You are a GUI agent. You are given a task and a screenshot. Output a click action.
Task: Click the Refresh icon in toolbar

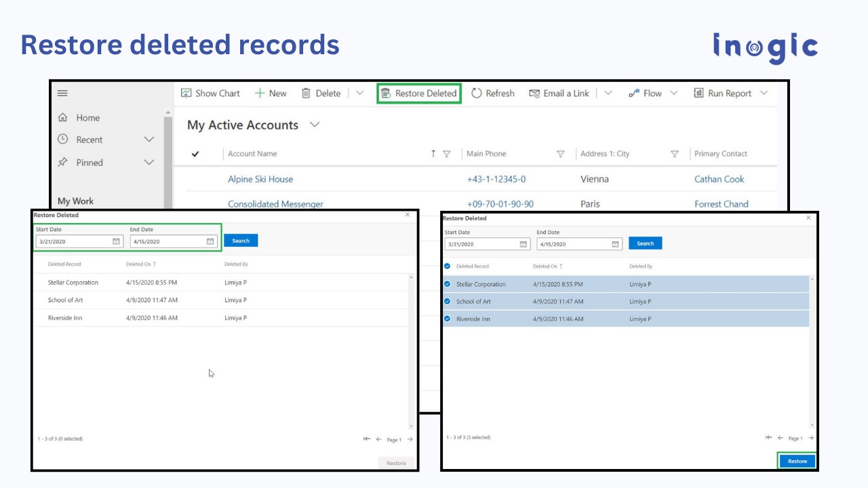tap(476, 93)
